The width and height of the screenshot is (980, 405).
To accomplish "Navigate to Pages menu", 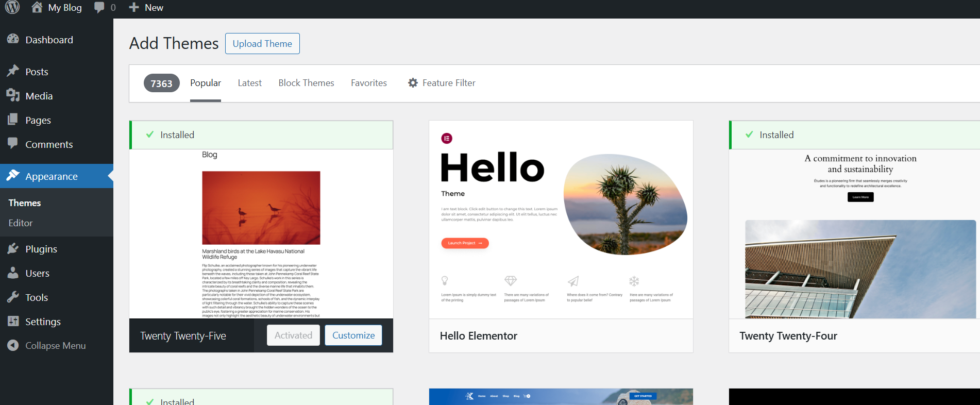I will click(57, 120).
